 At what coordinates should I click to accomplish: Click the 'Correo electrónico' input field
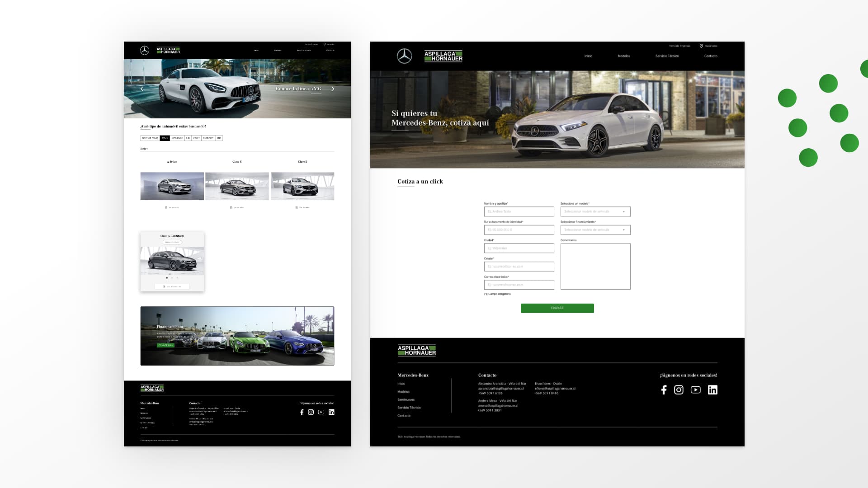click(x=519, y=285)
